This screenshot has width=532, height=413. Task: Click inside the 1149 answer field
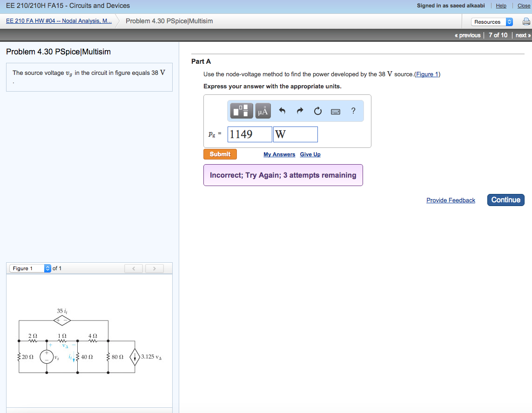pyautogui.click(x=249, y=134)
